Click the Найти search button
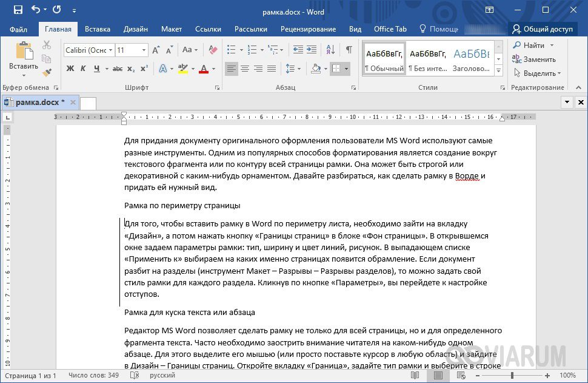This screenshot has height=383, width=588. click(x=533, y=45)
